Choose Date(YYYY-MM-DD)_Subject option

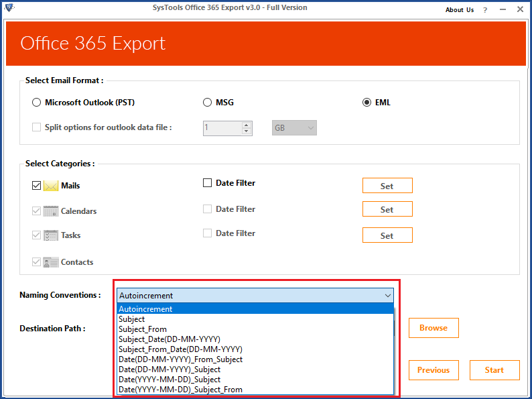pos(255,380)
